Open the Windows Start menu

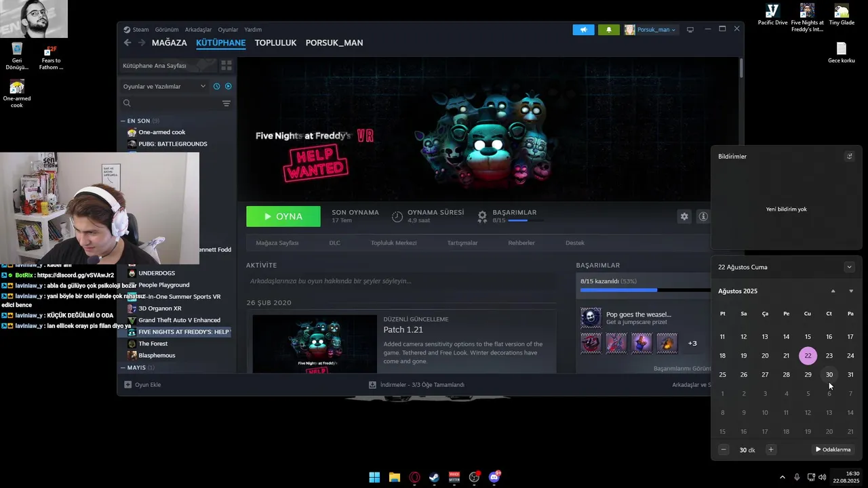pos(374,477)
